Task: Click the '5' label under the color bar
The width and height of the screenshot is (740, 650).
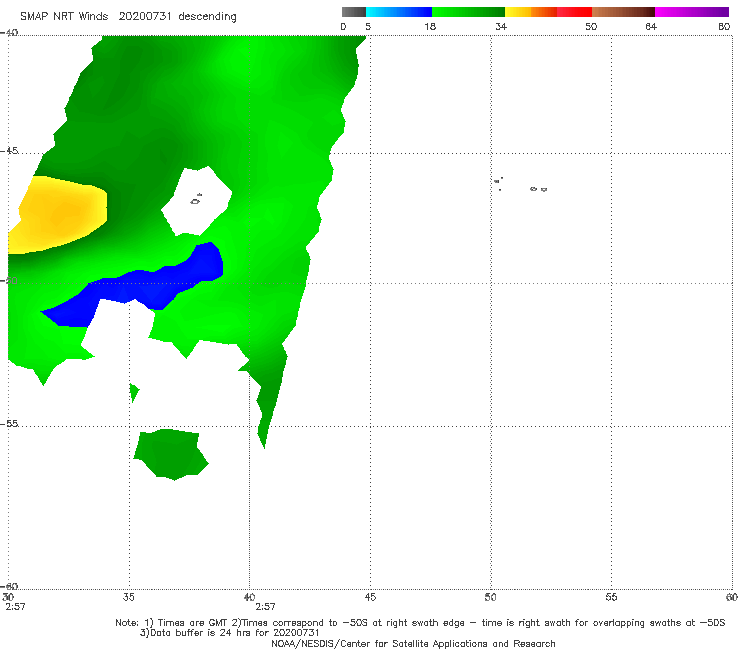Action: (368, 26)
